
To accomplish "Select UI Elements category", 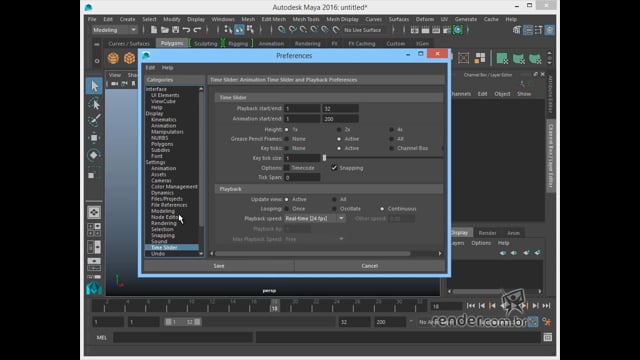I will [x=165, y=95].
